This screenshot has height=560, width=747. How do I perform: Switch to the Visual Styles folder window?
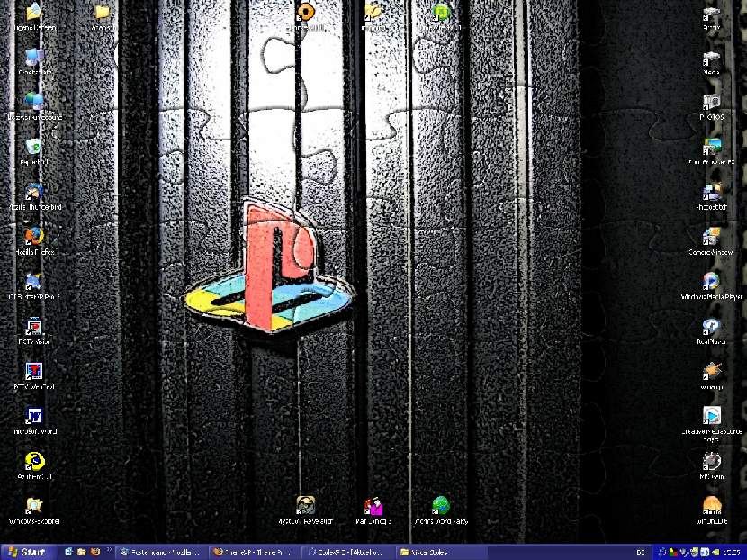coord(441,553)
